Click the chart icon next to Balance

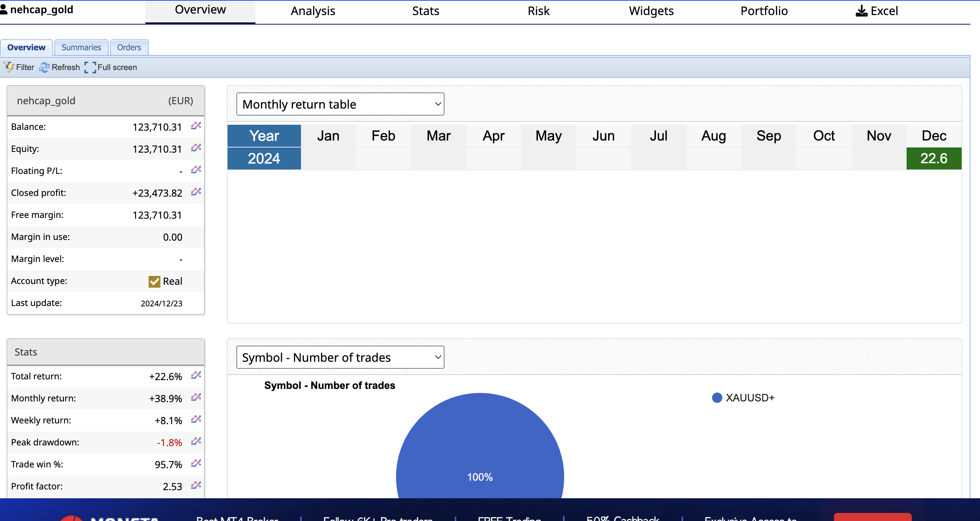tap(196, 126)
